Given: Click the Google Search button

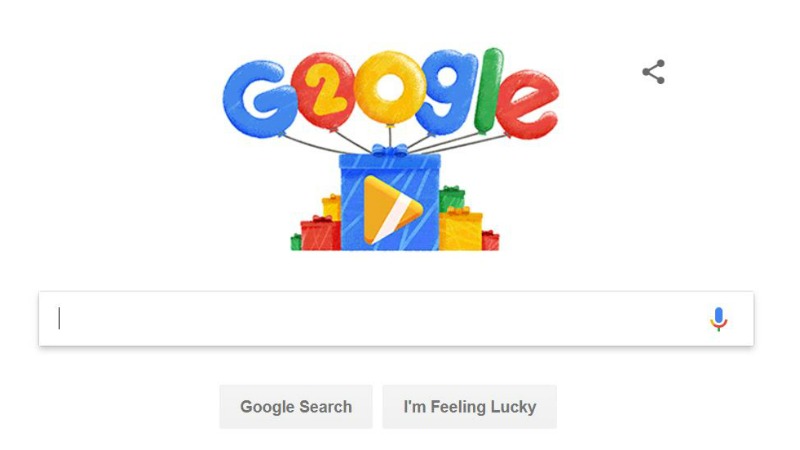Looking at the screenshot, I should [x=296, y=407].
